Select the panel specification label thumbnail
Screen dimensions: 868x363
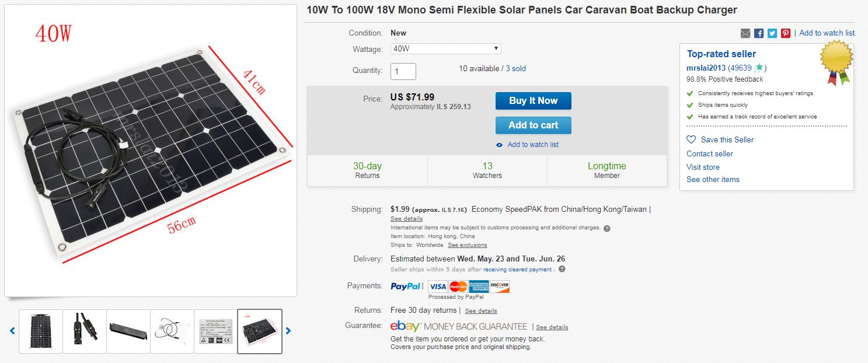pos(216,331)
